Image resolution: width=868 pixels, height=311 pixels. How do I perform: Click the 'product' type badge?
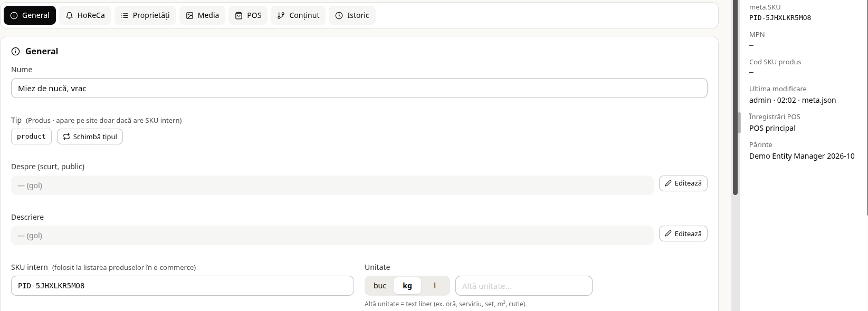(x=31, y=137)
